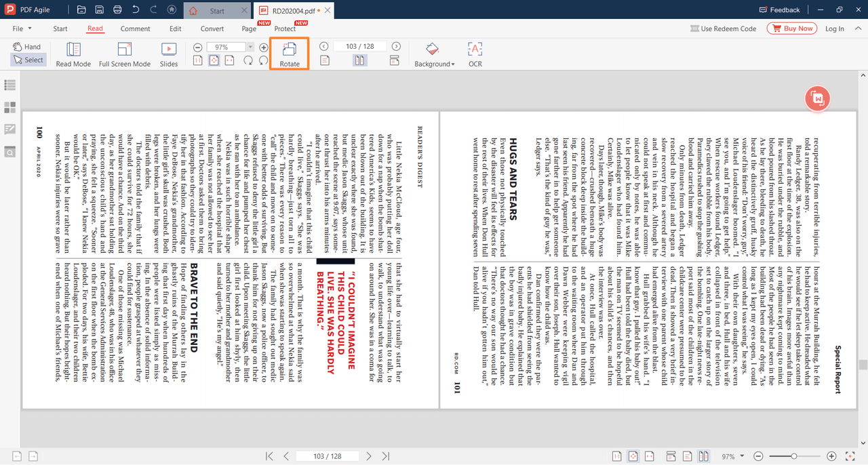Open the File menu
This screenshot has width=868, height=465.
click(x=20, y=28)
